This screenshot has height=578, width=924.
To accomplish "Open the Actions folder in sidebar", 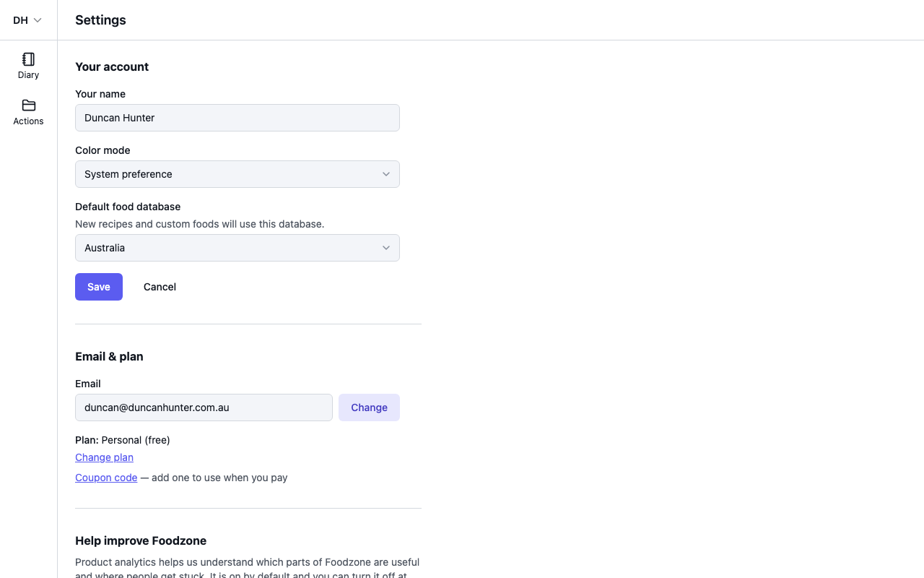I will click(x=28, y=112).
